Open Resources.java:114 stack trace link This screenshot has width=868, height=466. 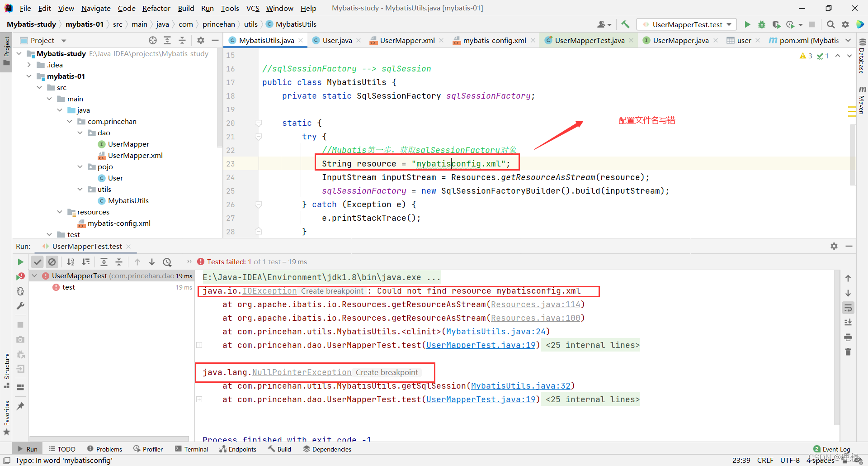point(536,304)
